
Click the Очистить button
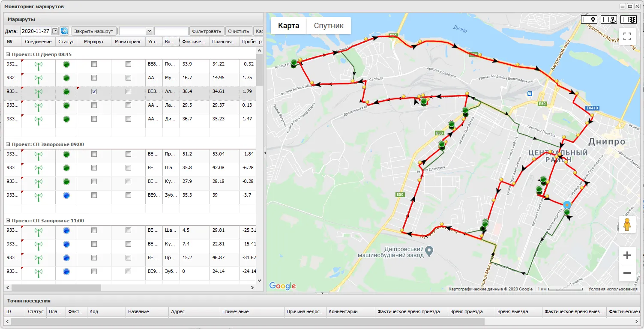[x=239, y=31]
